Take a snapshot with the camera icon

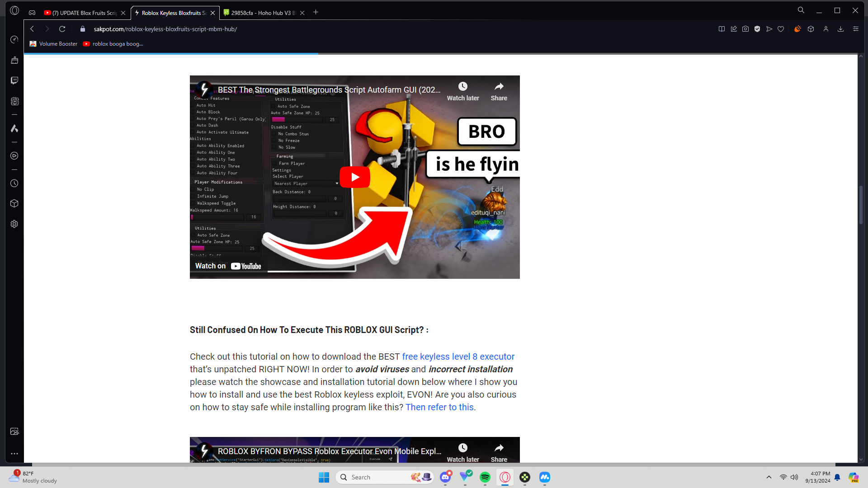[x=745, y=29]
